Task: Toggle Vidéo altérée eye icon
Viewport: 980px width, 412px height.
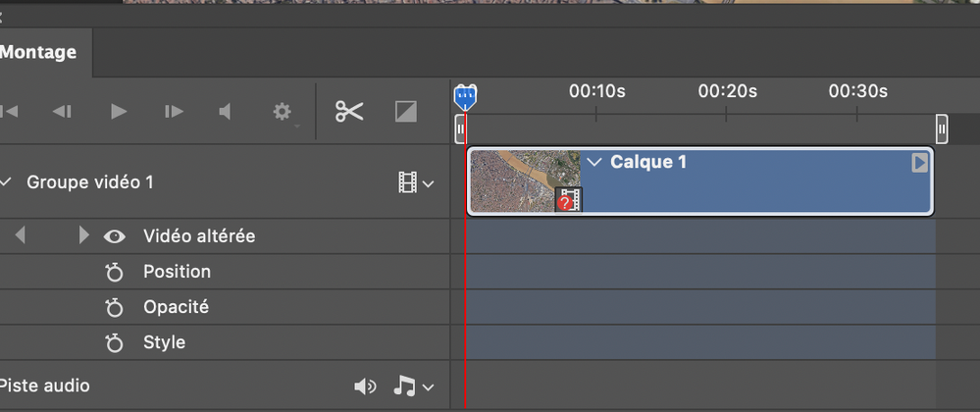Action: click(116, 236)
